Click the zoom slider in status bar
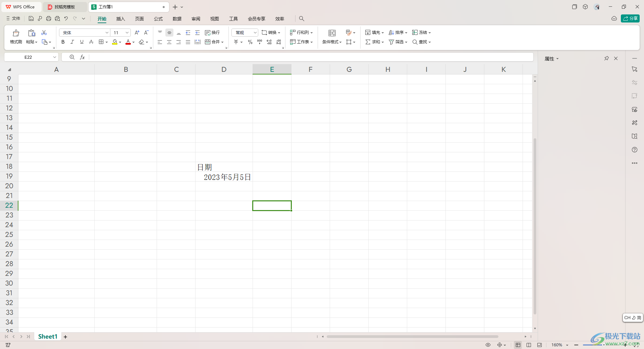Image resolution: width=644 pixels, height=349 pixels. tap(604, 345)
